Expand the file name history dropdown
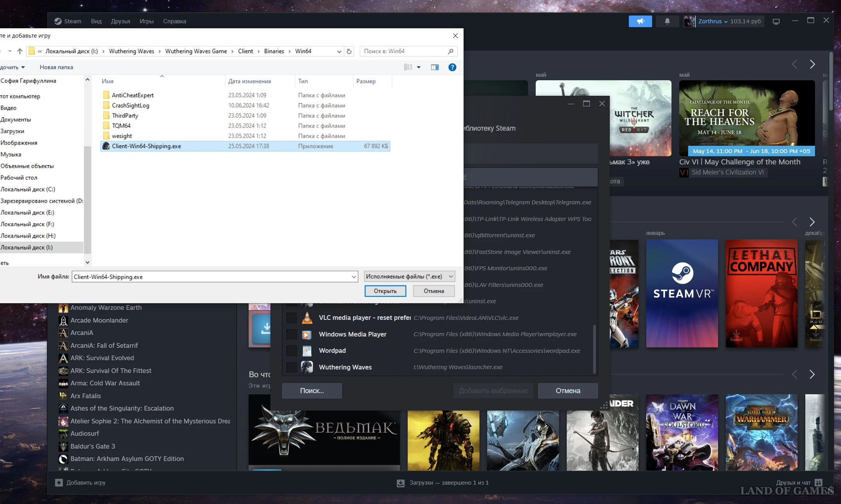The image size is (841, 504). 354,277
